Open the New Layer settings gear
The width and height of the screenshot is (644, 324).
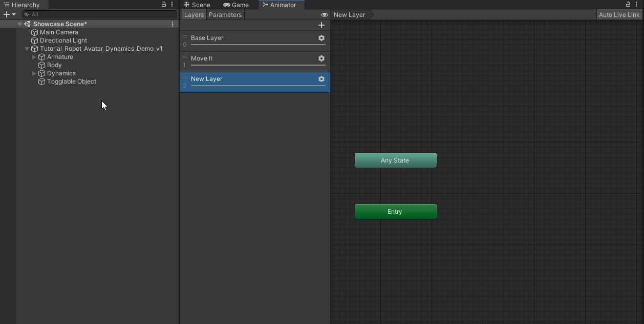(x=321, y=79)
